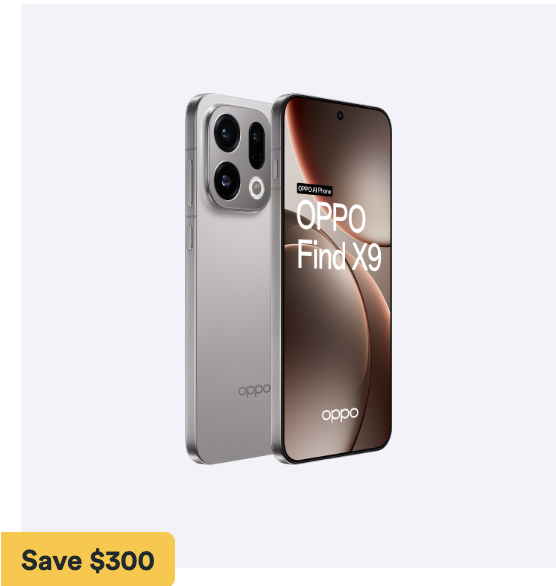
Task: Open the OPPO Find X9 product image
Action: (x=288, y=279)
